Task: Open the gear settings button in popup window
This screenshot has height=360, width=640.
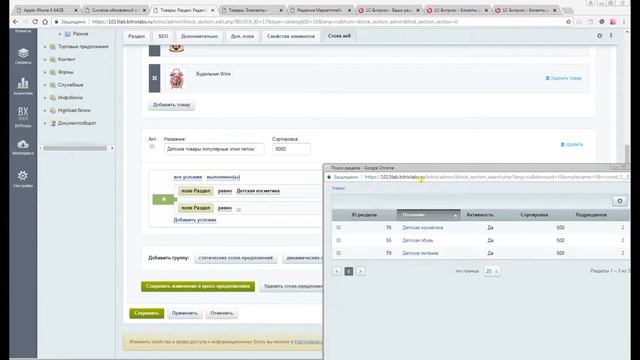Action: [x=620, y=201]
